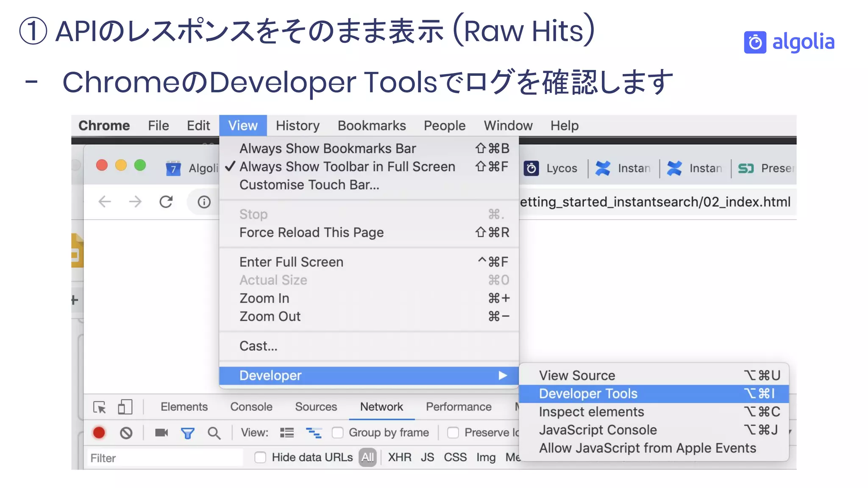Click the site info icon
This screenshot has width=868, height=488.
(204, 202)
